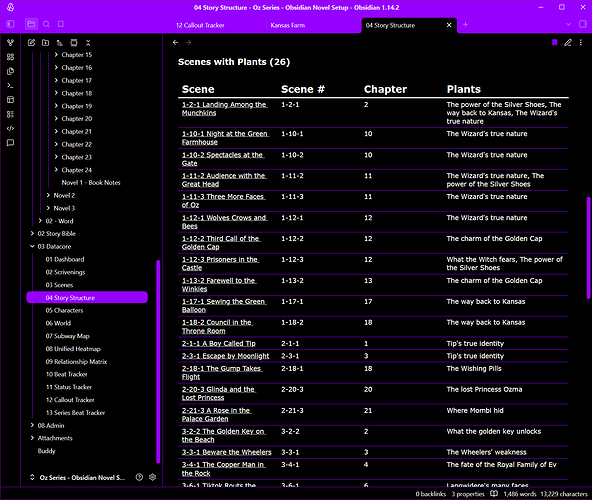Change file sort order icon
592x500 pixels.
60,43
